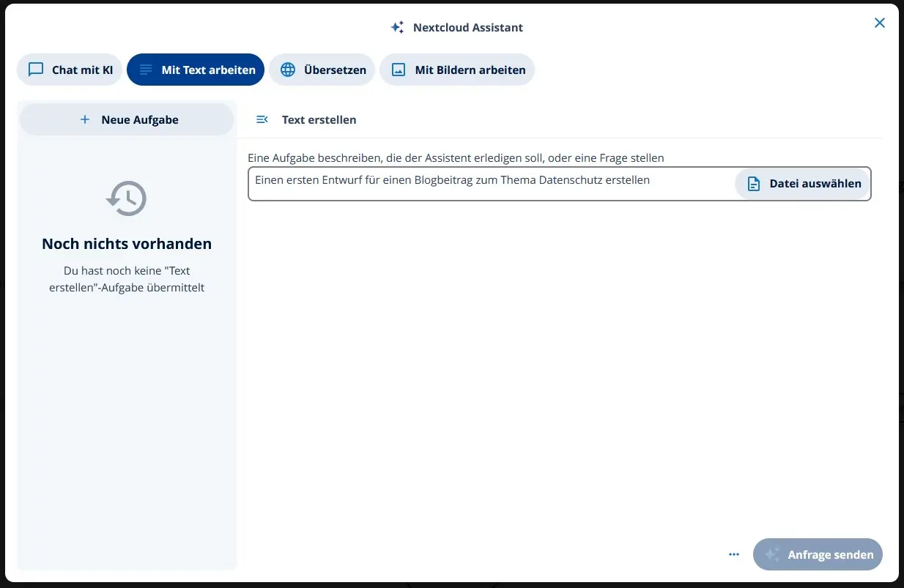
Task: Click the history clock icon in the sidebar
Action: pyautogui.click(x=126, y=198)
